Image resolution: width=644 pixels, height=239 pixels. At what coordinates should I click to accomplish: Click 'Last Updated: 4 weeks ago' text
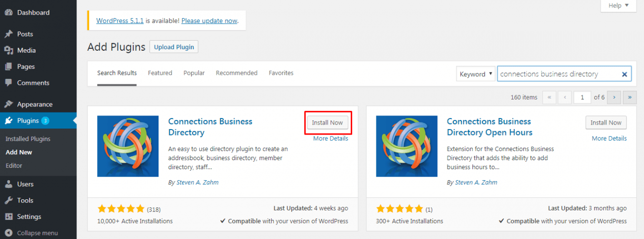click(310, 208)
